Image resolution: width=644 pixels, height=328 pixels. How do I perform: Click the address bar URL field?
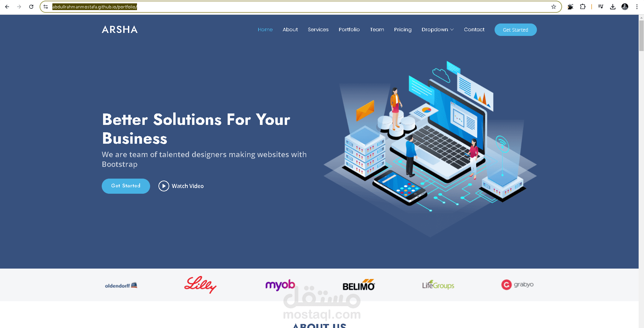(301, 7)
